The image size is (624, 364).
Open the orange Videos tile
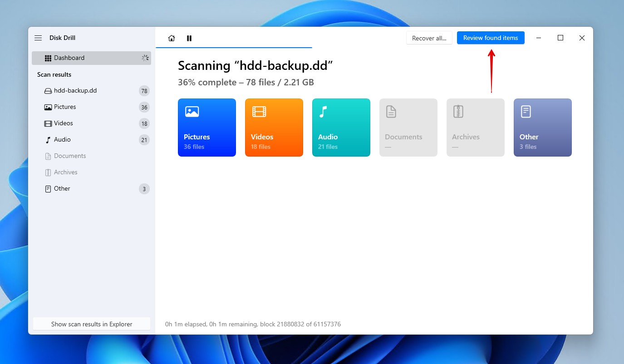(274, 128)
